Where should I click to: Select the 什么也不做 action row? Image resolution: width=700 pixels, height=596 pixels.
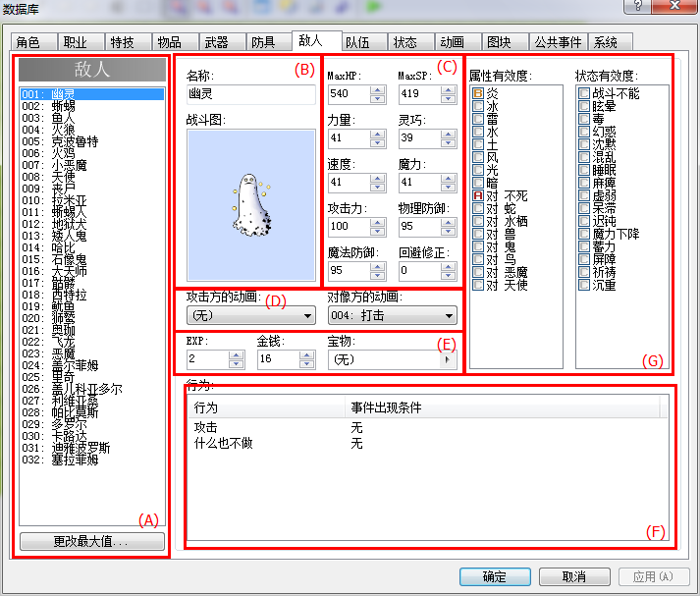coord(428,443)
